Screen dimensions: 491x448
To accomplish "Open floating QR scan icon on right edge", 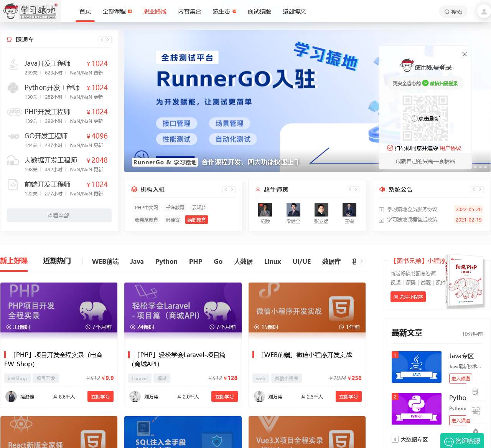I will click(x=476, y=411).
